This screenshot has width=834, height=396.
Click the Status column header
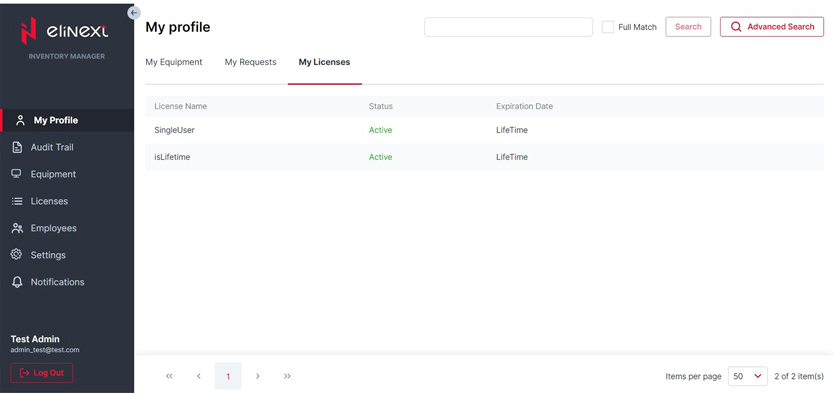coord(381,106)
